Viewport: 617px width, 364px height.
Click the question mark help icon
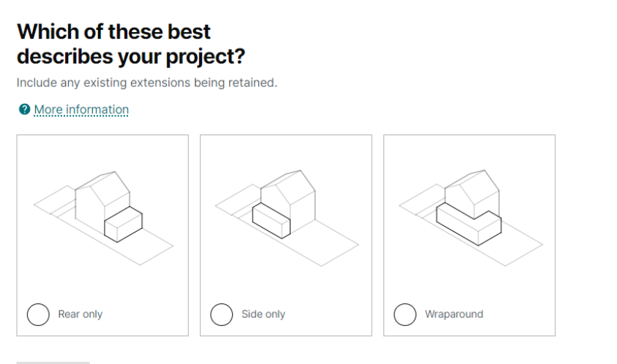click(24, 110)
